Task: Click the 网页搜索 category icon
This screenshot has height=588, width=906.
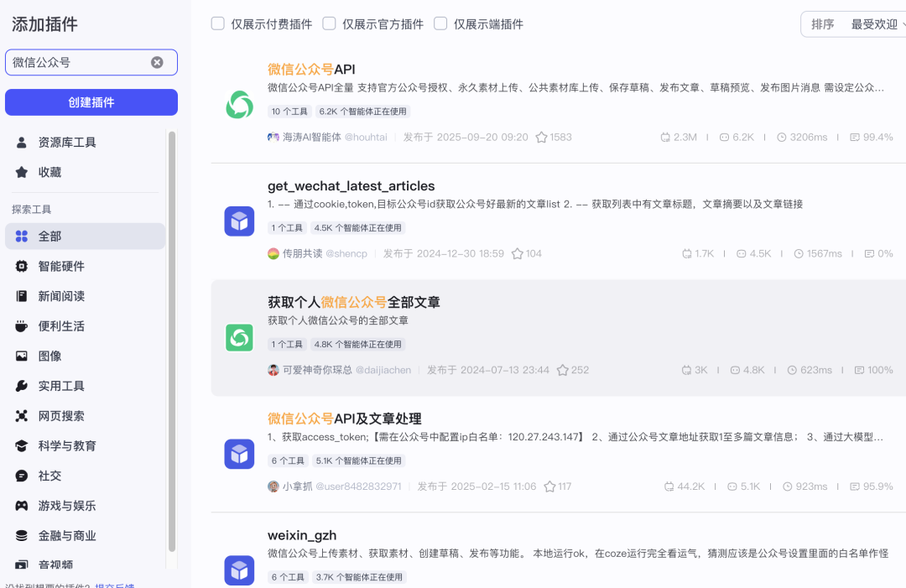Action: [x=21, y=416]
